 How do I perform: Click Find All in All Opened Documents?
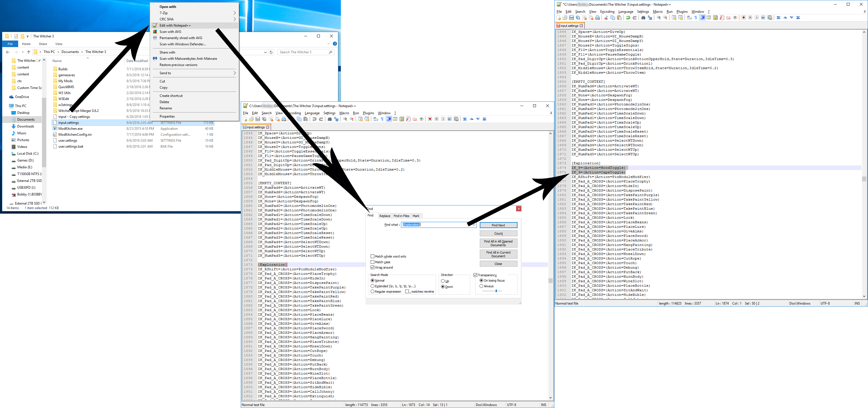[x=498, y=243]
